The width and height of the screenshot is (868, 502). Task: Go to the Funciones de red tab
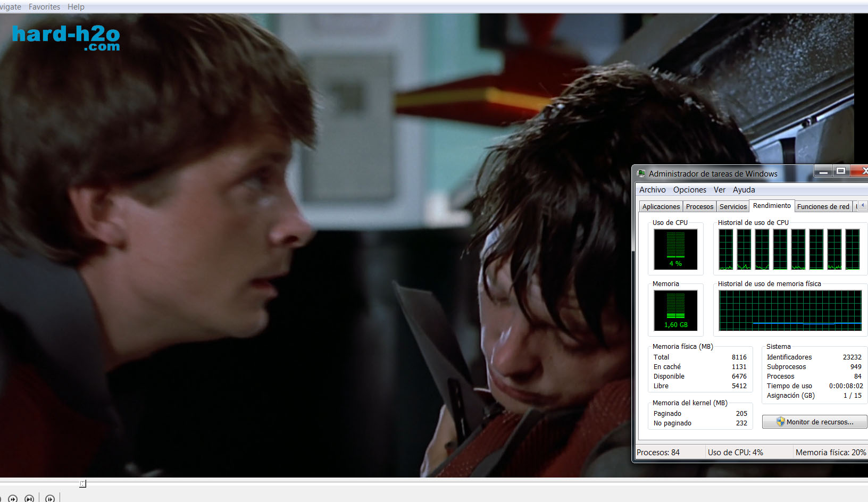click(823, 207)
